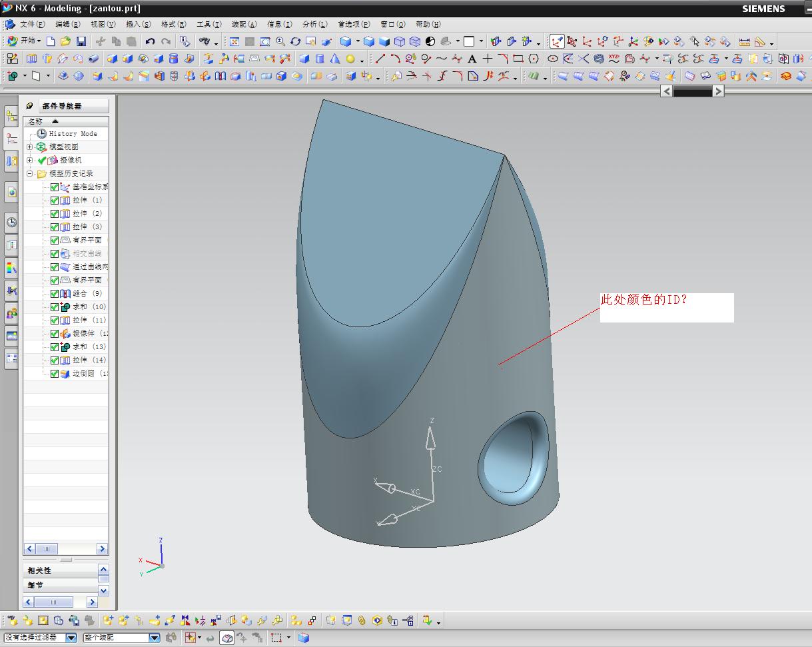Save the part with floppy icon

(81, 41)
